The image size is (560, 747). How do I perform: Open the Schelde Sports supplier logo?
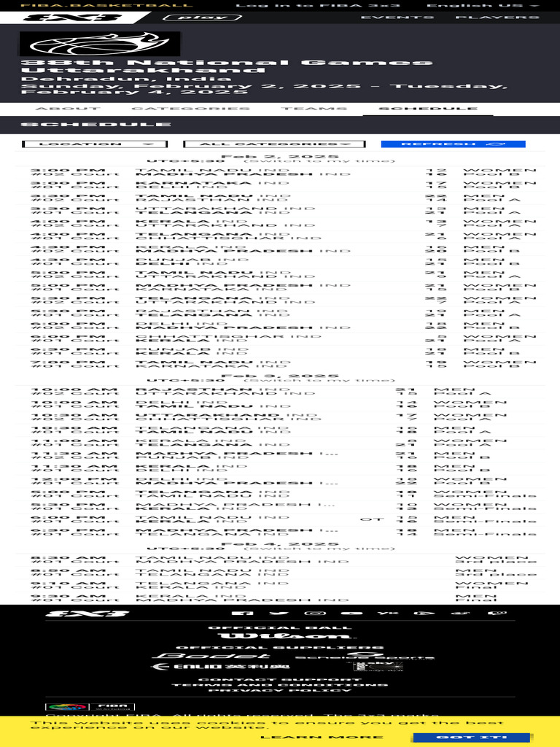[x=365, y=656]
